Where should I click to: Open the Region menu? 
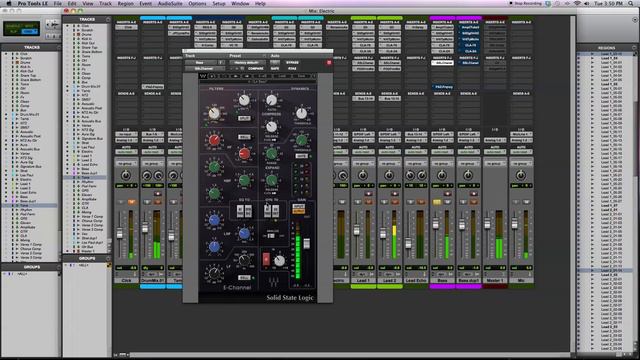click(x=125, y=3)
